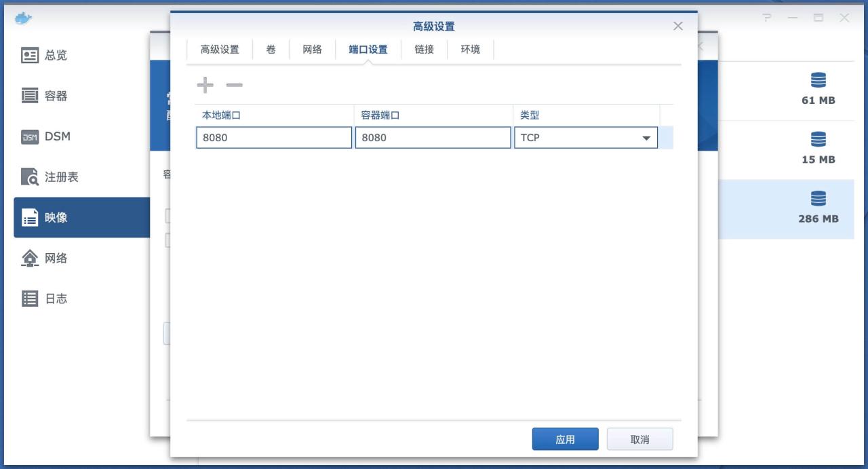Select the 网络 network sidebar icon
Viewport: 868px width, 469px height.
[30, 258]
